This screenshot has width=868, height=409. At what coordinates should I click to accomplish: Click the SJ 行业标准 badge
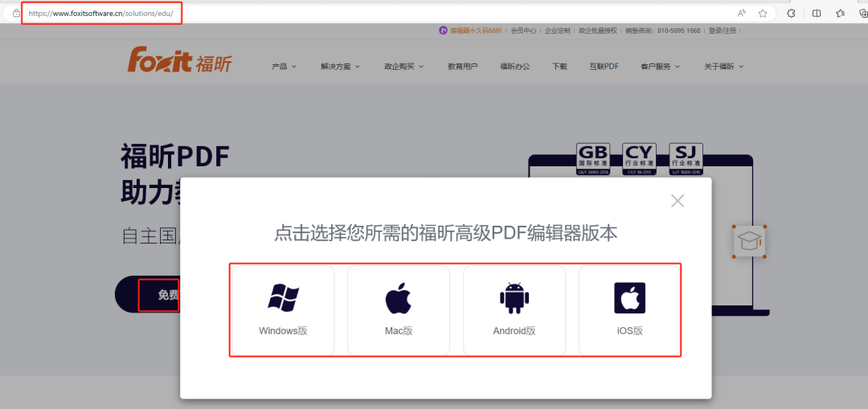coord(686,159)
